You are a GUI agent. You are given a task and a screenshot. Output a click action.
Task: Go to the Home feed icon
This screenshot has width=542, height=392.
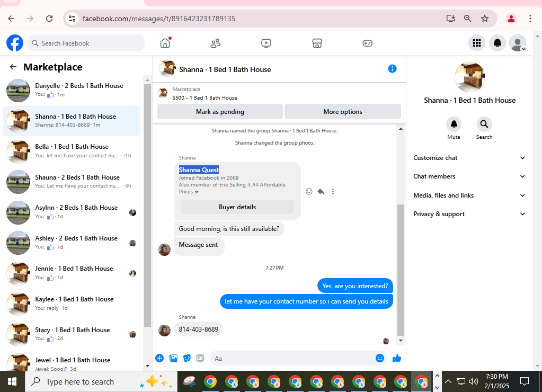coord(165,43)
